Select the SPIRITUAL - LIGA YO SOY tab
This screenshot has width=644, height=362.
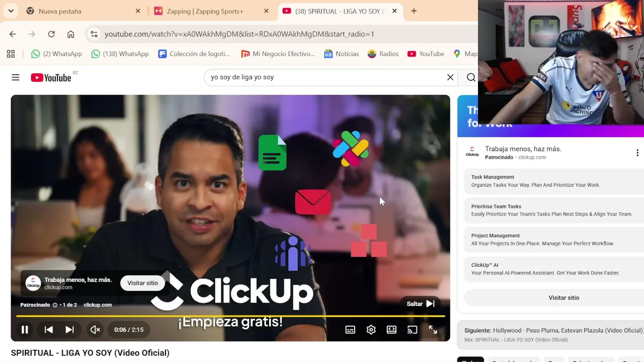340,11
